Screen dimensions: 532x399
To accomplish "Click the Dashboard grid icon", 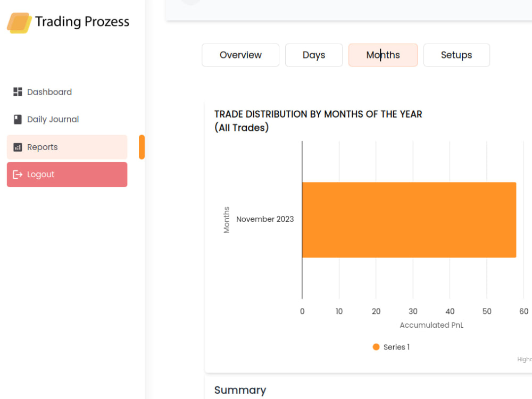I will tap(18, 92).
